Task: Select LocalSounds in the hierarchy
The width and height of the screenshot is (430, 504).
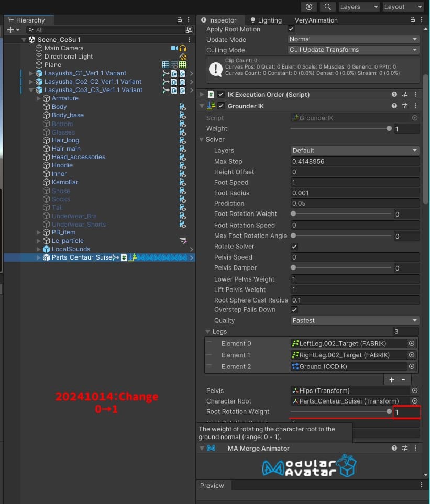Action: point(71,249)
